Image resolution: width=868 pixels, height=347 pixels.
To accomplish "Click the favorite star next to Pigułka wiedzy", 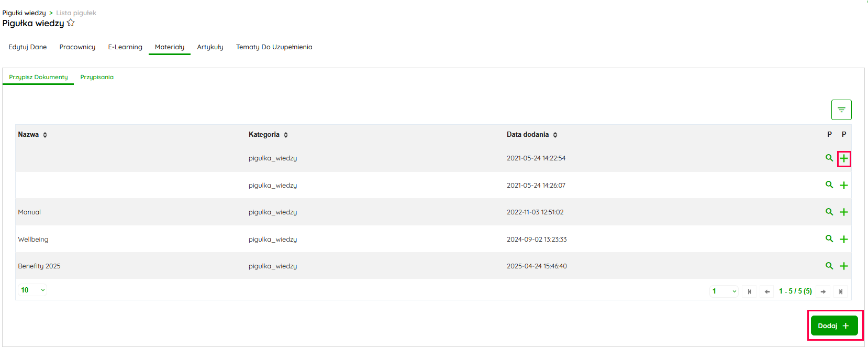I will [x=71, y=23].
